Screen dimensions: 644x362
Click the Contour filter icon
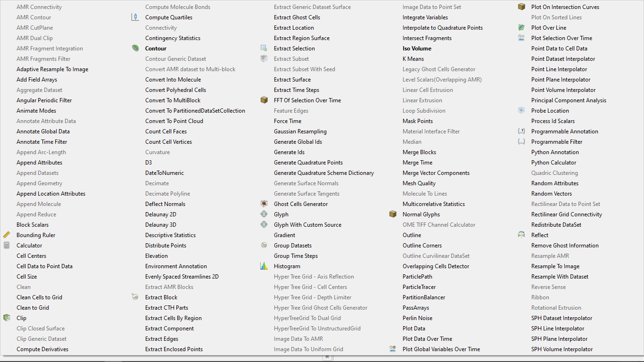coord(135,49)
